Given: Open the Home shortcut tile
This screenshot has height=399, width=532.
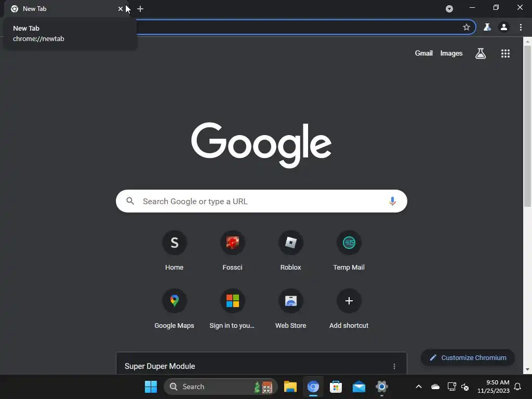Looking at the screenshot, I should point(175,251).
